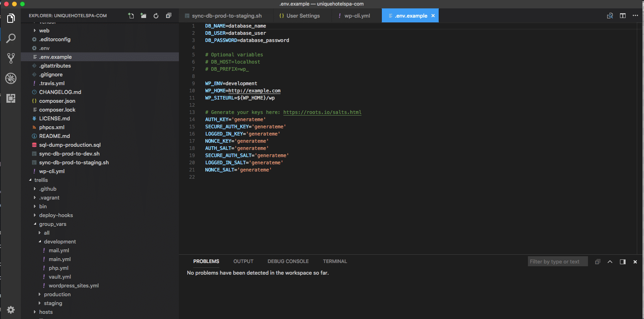The image size is (644, 319).
Task: Follow the http://example.com link
Action: 255,91
